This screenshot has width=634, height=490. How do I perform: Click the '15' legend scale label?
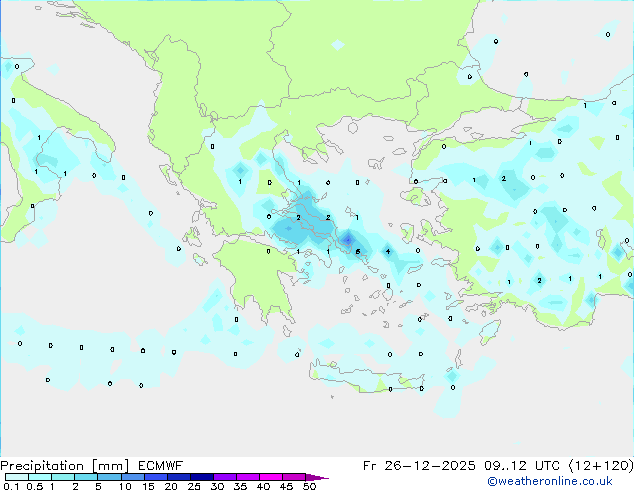pos(148,486)
